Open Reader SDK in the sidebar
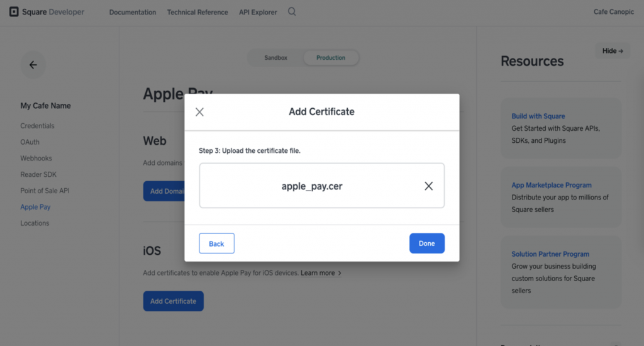The width and height of the screenshot is (644, 346). coord(38,174)
